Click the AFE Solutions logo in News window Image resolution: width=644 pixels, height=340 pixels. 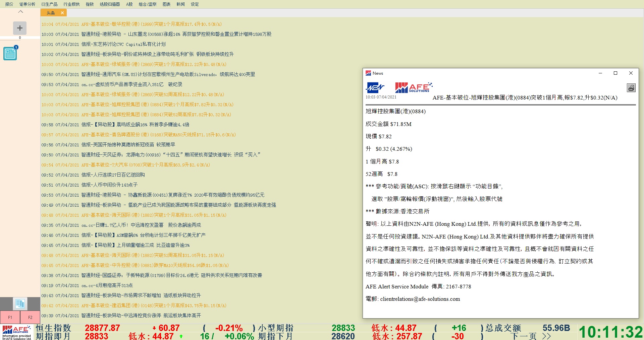click(414, 87)
